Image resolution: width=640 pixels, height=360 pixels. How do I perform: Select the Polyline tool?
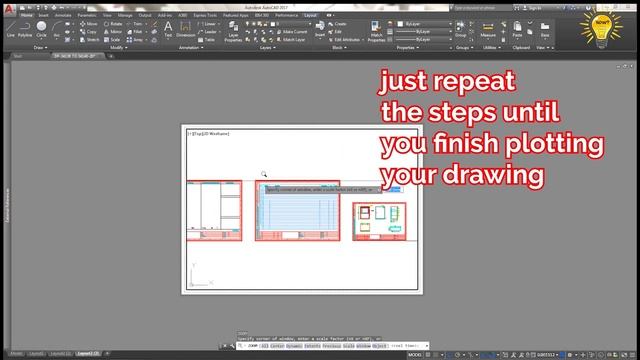(24, 29)
